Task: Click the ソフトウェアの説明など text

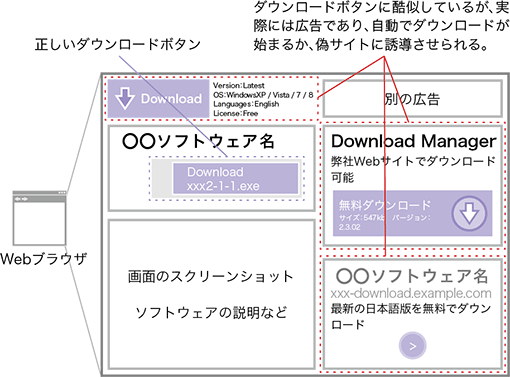Action: pyautogui.click(x=211, y=313)
